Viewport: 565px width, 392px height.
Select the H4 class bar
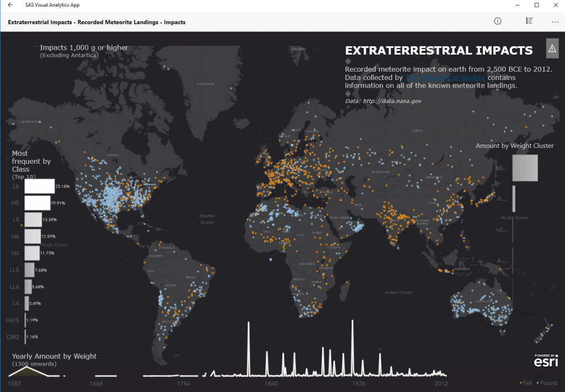(32, 253)
